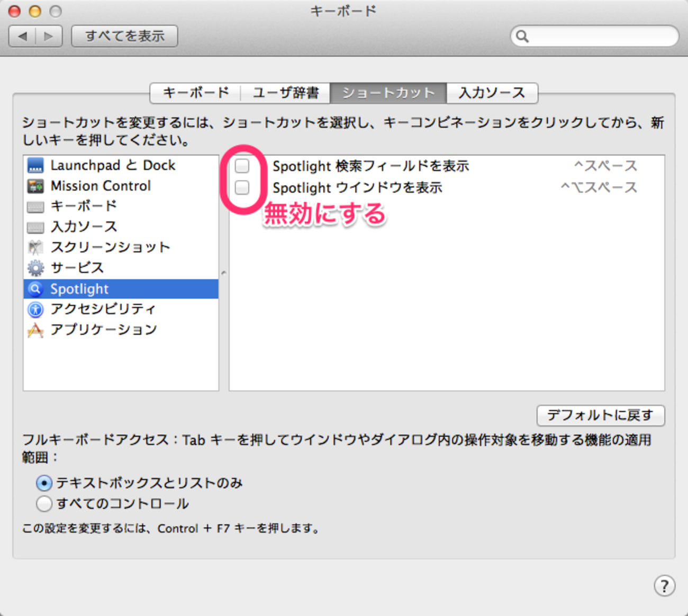Viewport: 688px width, 616px height.
Task: Switch to the ショートカット tab
Action: pos(388,93)
